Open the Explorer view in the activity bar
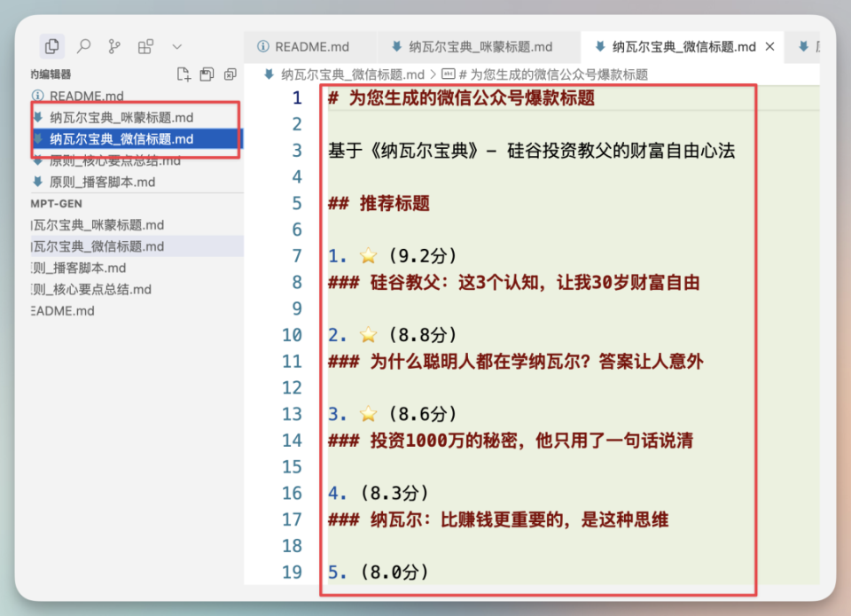851x616 pixels. click(x=51, y=45)
